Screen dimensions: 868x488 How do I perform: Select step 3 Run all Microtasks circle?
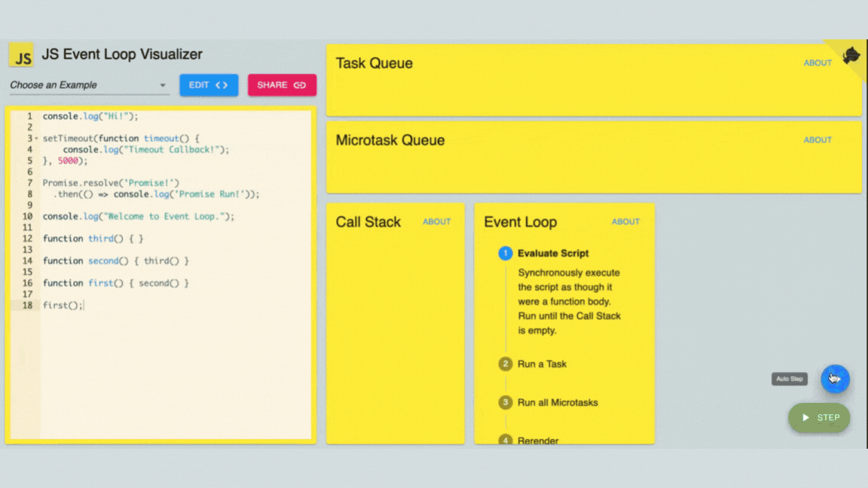tap(505, 402)
